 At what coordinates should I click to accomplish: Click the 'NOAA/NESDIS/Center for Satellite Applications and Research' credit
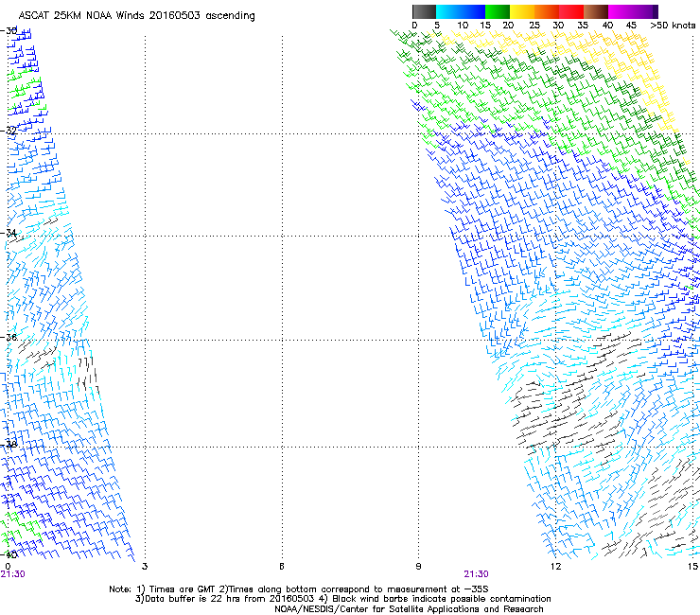tap(409, 609)
